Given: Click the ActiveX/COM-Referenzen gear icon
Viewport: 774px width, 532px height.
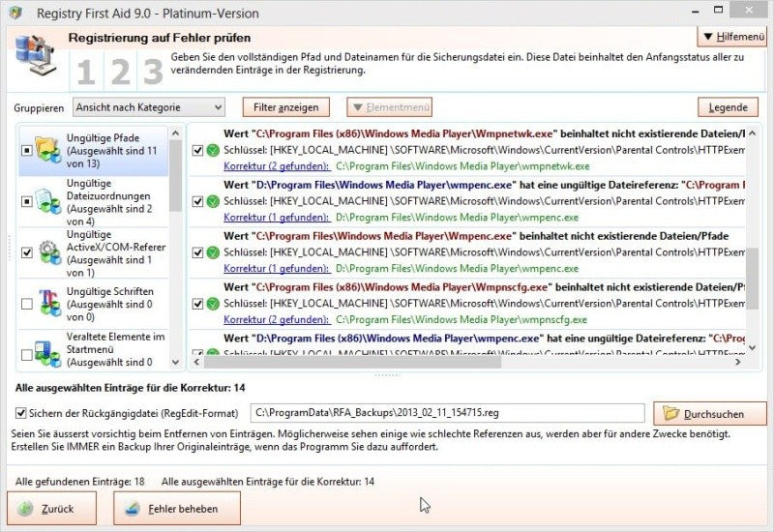Looking at the screenshot, I should pyautogui.click(x=49, y=252).
